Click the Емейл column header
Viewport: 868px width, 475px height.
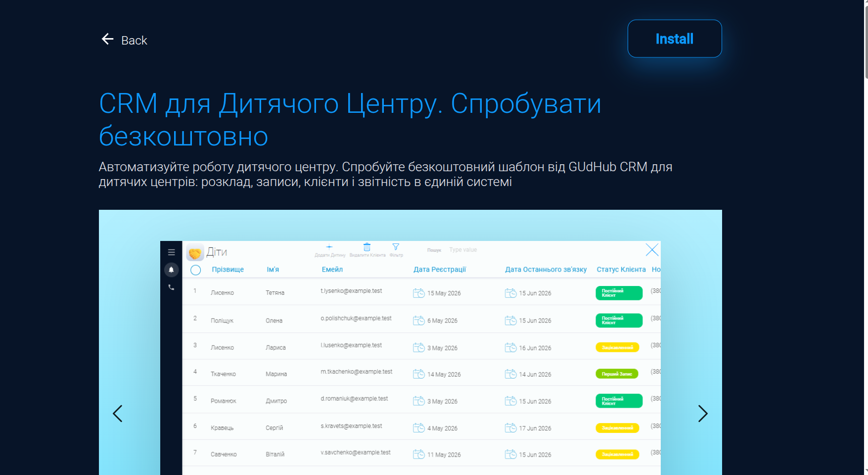click(332, 270)
